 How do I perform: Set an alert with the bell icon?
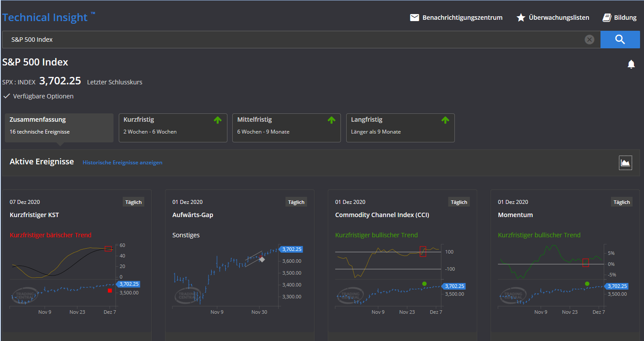[x=631, y=64]
